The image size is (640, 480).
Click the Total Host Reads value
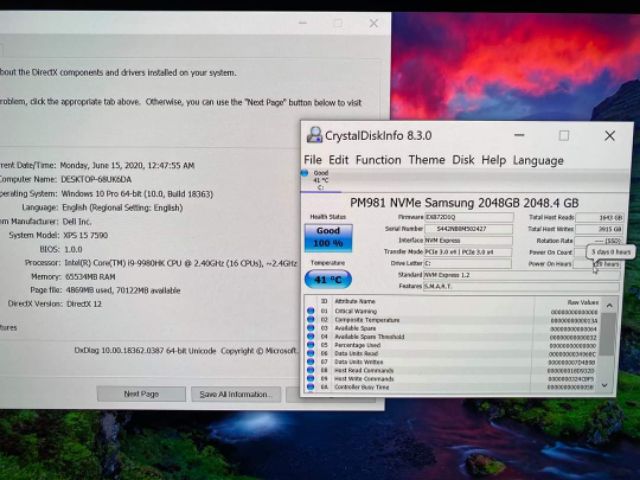point(599,218)
